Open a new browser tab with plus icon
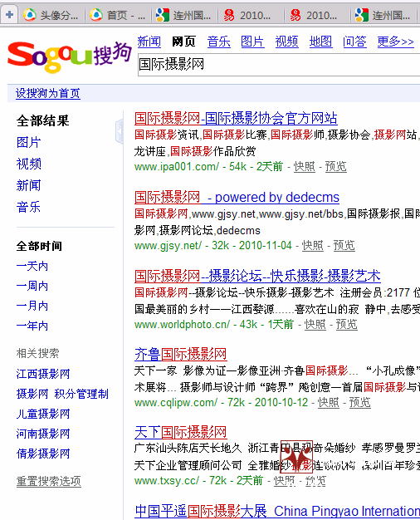 click(x=9, y=15)
